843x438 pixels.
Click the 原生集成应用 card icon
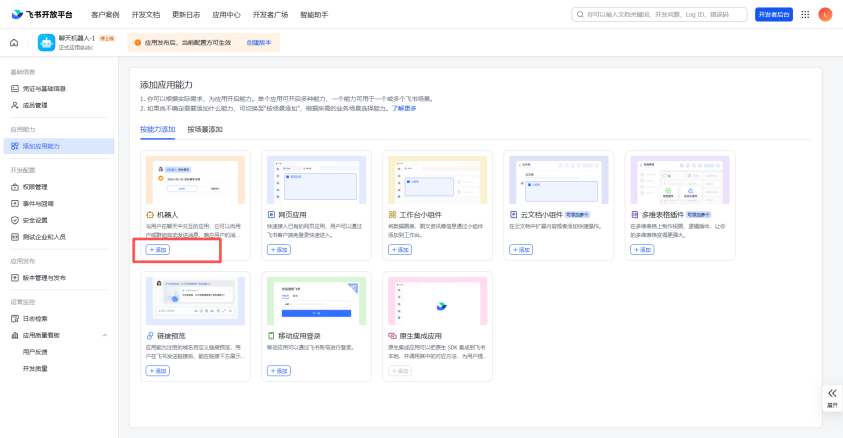[x=392, y=336]
